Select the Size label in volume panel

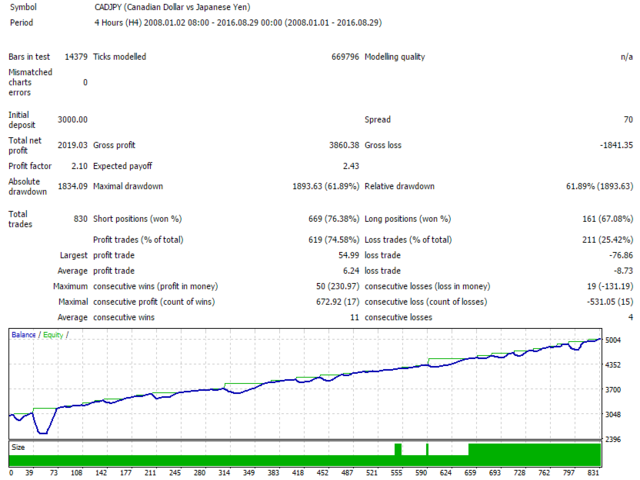pos(18,447)
